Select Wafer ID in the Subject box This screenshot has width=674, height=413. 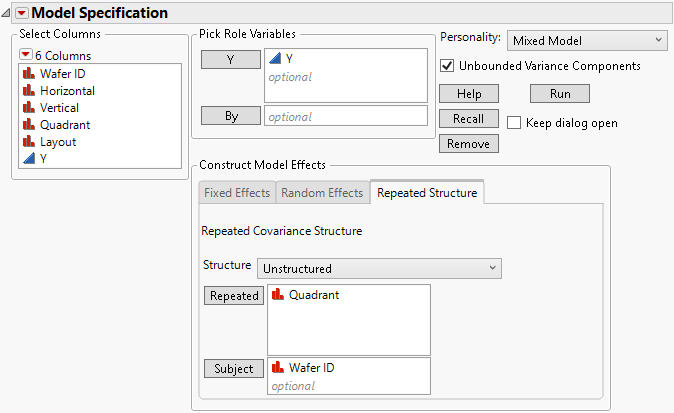[x=311, y=368]
